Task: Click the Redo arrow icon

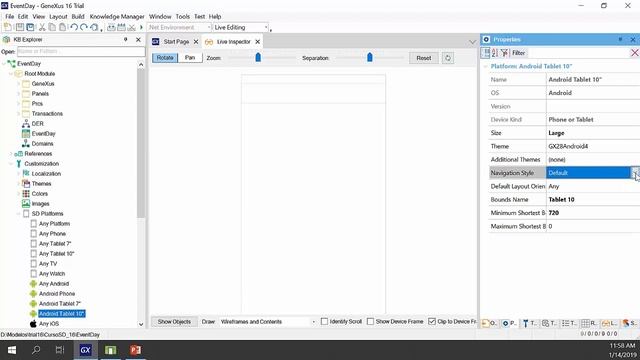Action: (x=84, y=27)
